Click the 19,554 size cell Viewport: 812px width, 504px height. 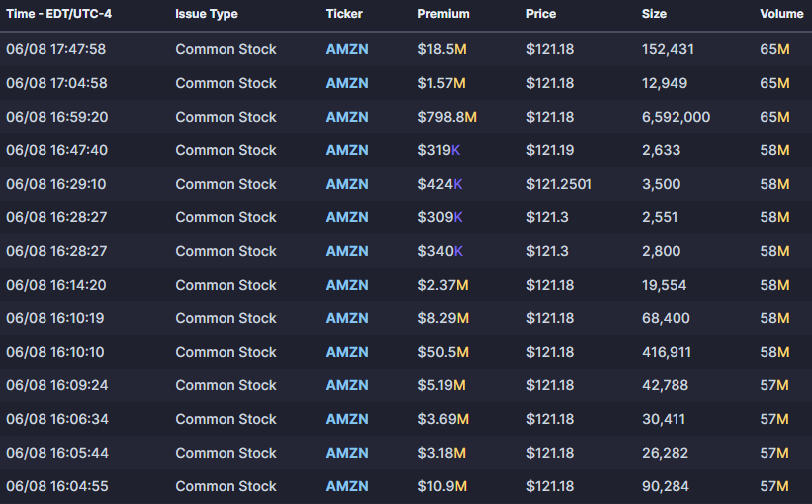pyautogui.click(x=664, y=286)
